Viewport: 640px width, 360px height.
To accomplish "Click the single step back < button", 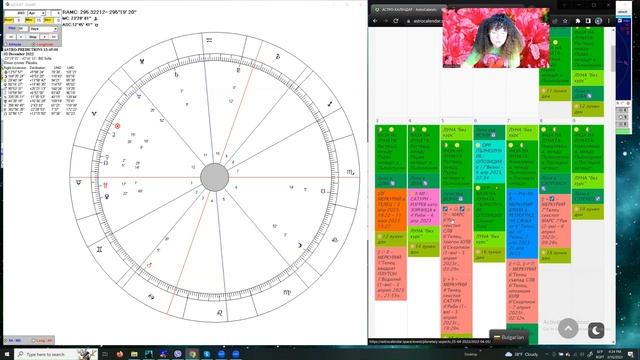I will click(21, 37).
